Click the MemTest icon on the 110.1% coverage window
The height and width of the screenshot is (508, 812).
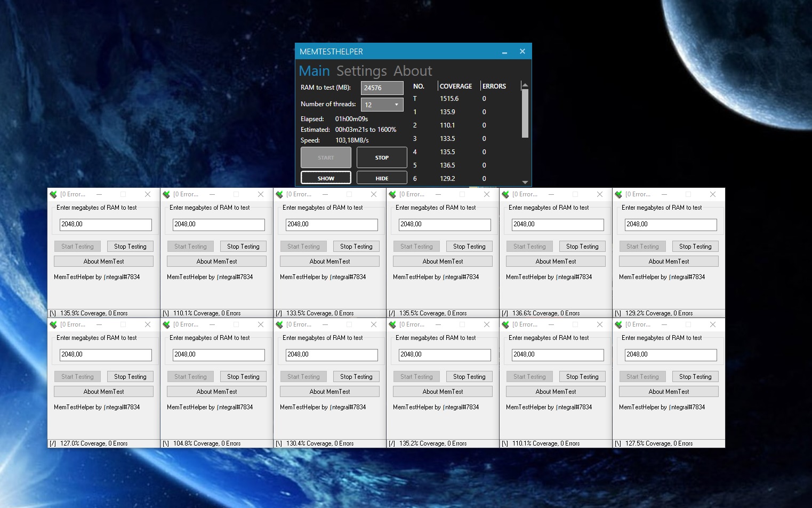click(x=166, y=194)
